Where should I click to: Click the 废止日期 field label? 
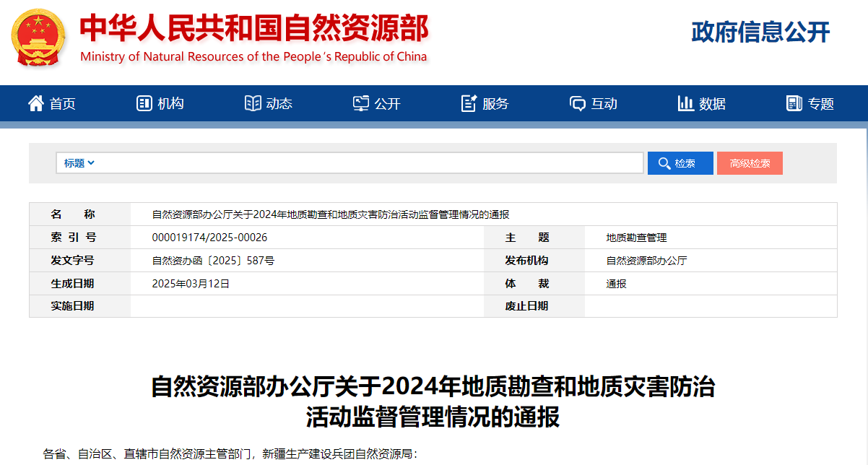526,305
